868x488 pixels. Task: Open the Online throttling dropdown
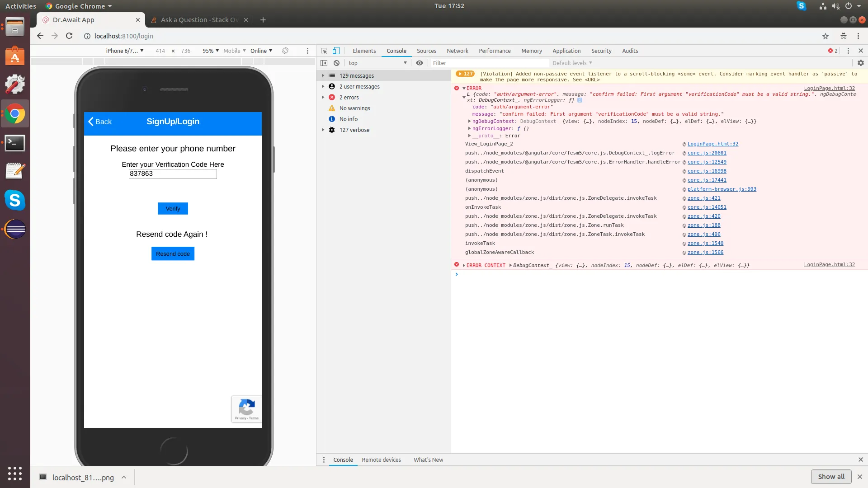click(x=261, y=51)
